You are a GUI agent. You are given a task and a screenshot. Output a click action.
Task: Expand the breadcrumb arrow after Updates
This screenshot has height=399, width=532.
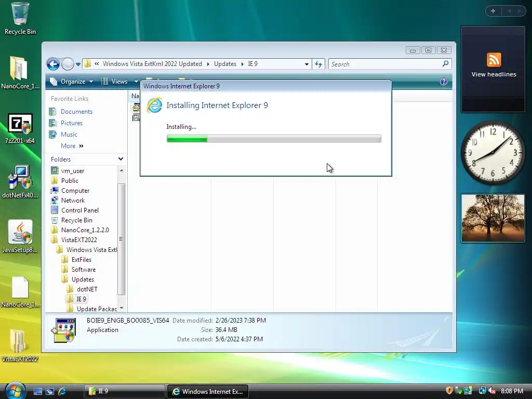tap(242, 64)
